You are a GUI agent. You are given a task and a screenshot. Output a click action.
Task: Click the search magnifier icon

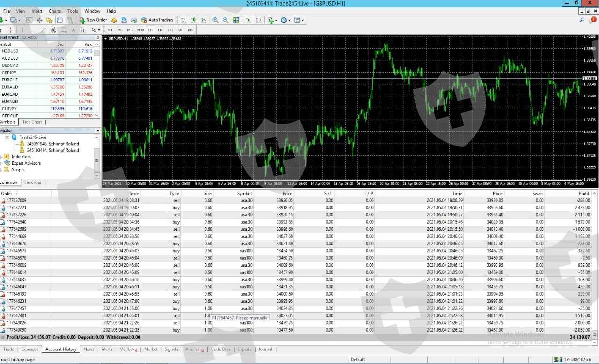[x=582, y=20]
